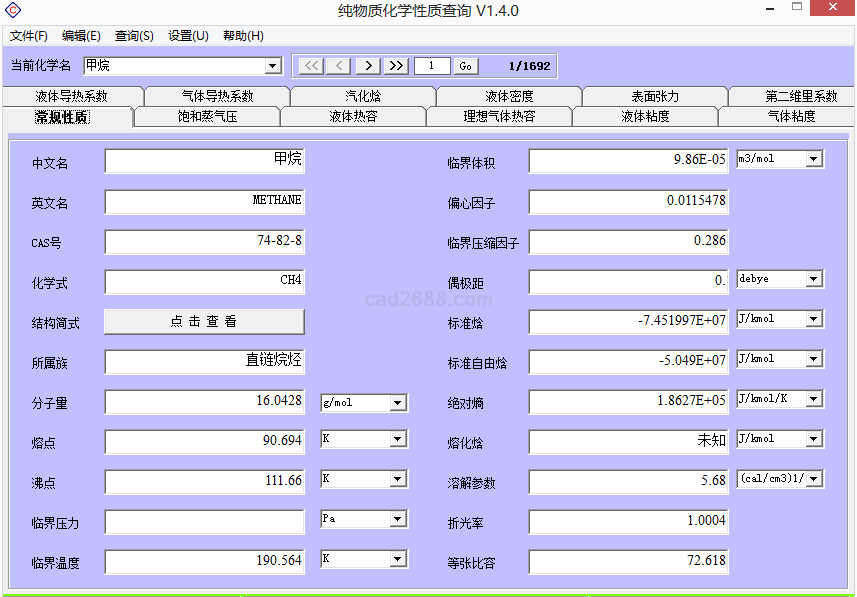Open the 当前化学名 chemical name dropdown

click(273, 66)
